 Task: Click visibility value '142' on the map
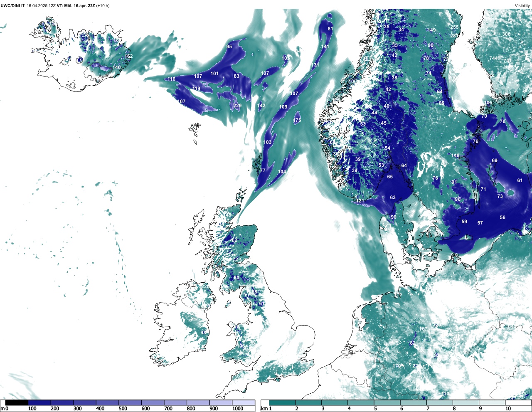click(261, 106)
